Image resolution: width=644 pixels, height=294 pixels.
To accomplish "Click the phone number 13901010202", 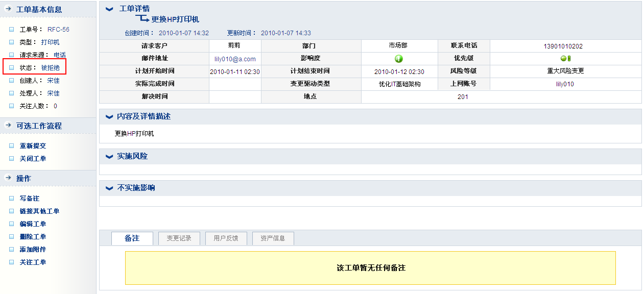I will coord(563,46).
